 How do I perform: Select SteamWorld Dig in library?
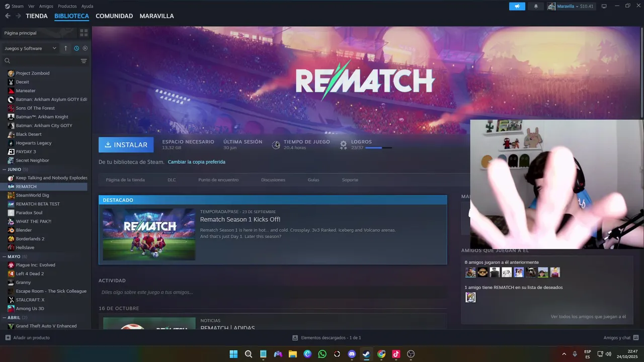[32, 196]
